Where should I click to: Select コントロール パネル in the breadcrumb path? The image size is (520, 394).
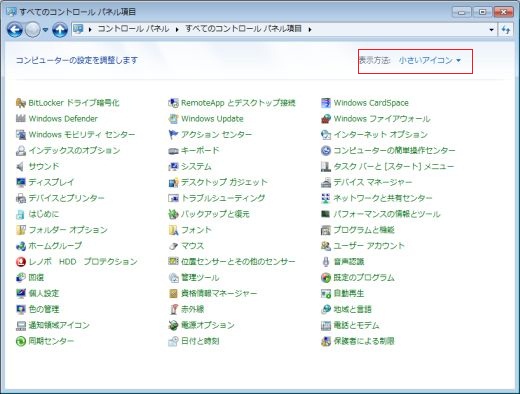pos(134,29)
